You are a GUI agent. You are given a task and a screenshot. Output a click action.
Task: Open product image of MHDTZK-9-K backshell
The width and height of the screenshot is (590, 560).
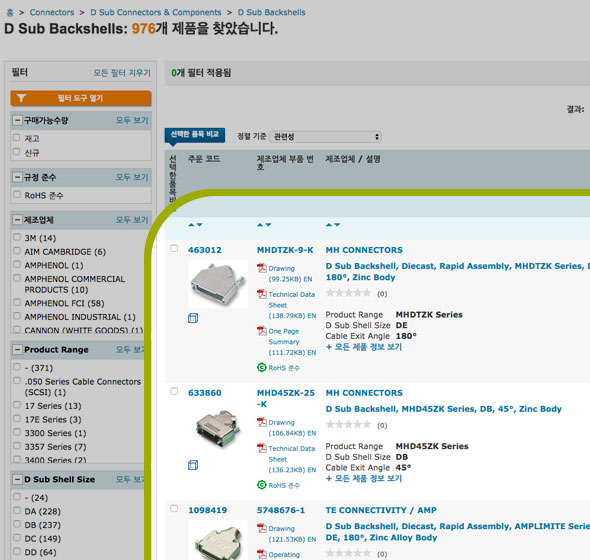point(217,285)
